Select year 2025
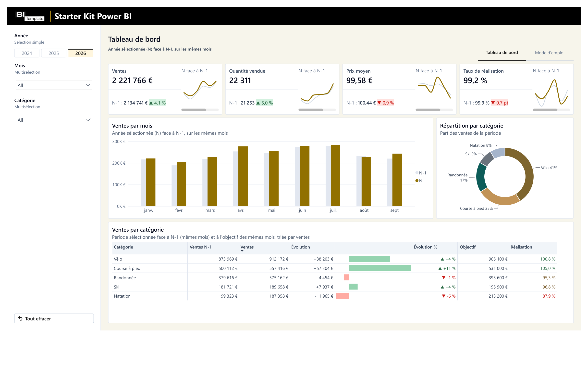The height and width of the screenshot is (368, 588). (x=54, y=53)
